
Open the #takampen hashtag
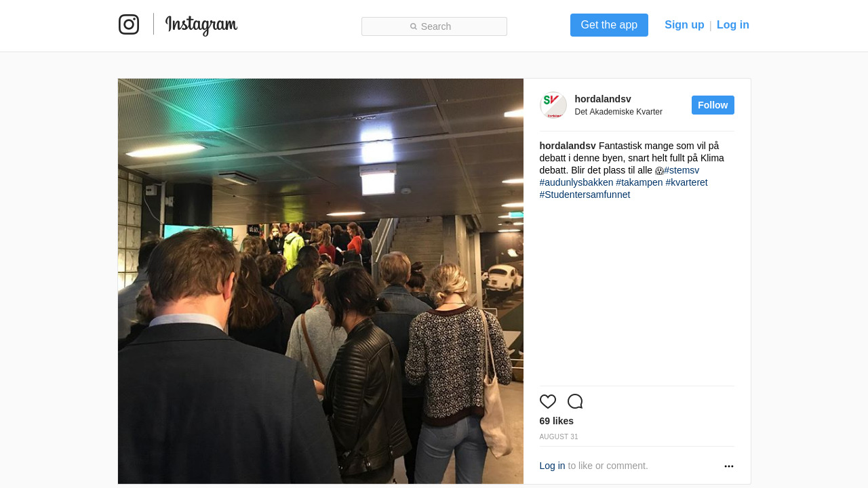point(639,182)
